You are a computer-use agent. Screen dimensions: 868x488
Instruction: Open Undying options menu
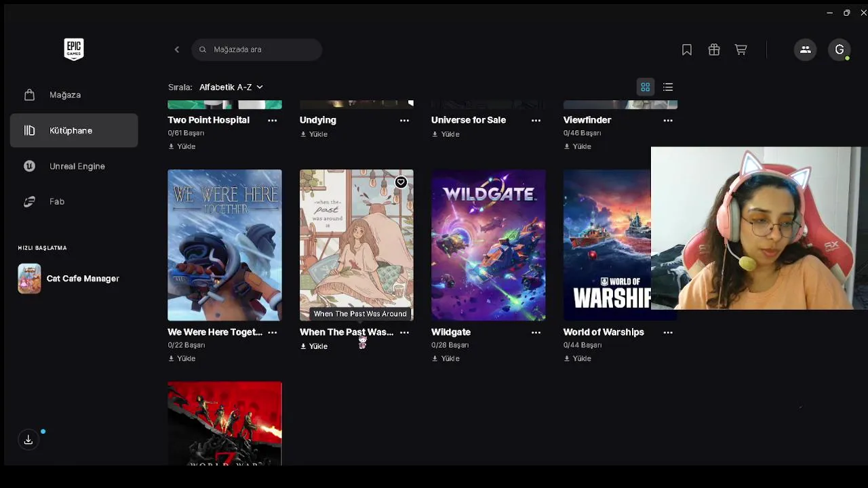click(x=404, y=120)
